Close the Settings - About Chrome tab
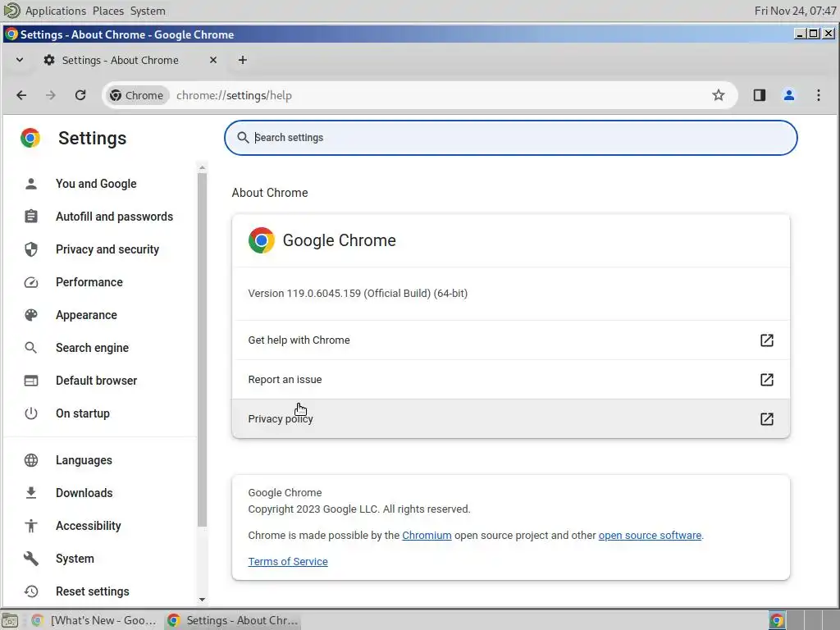This screenshot has height=630, width=840. pos(213,60)
